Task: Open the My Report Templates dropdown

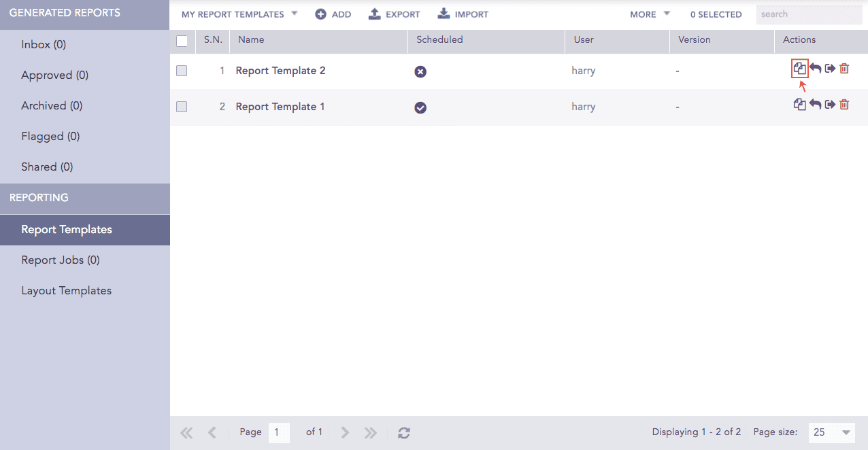Action: point(239,14)
